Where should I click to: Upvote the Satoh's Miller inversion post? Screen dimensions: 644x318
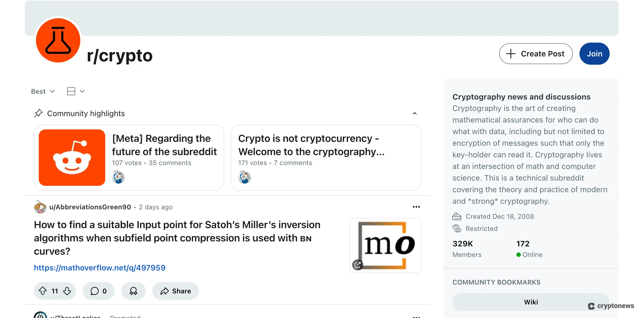click(x=43, y=291)
